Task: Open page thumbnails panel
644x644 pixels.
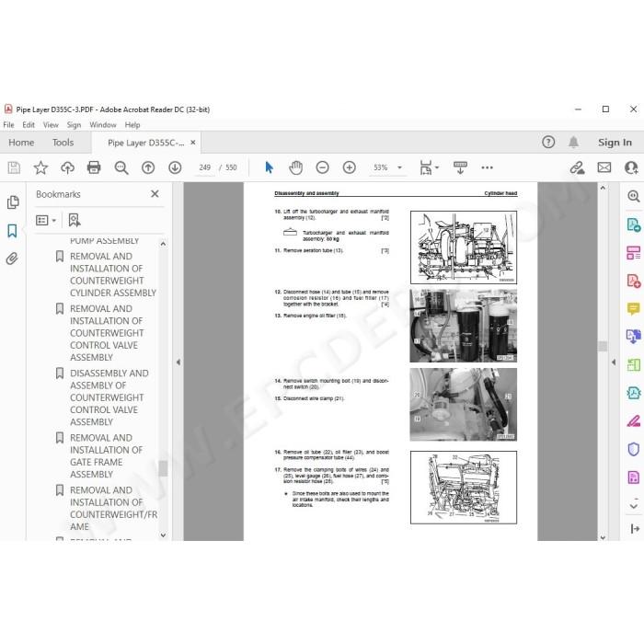Action: (13, 202)
